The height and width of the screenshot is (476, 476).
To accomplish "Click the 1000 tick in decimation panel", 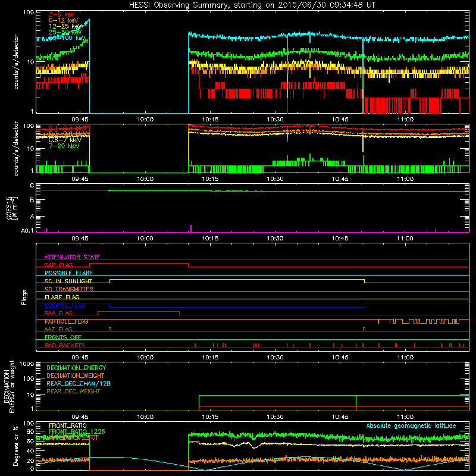I will [x=27, y=364].
